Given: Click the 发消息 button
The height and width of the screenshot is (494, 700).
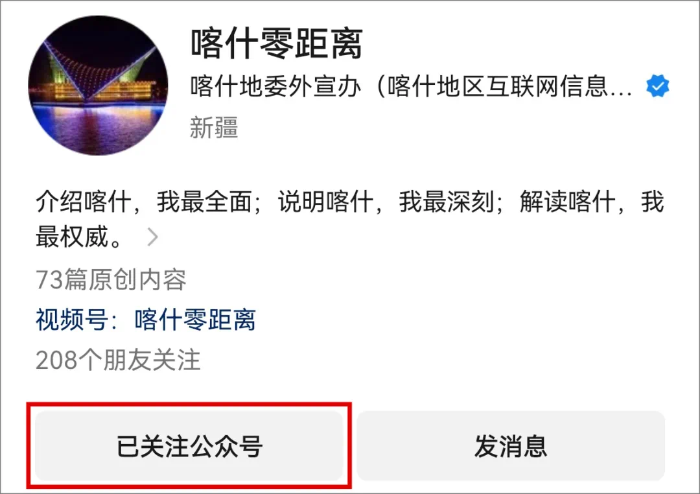Looking at the screenshot, I should pos(511,446).
